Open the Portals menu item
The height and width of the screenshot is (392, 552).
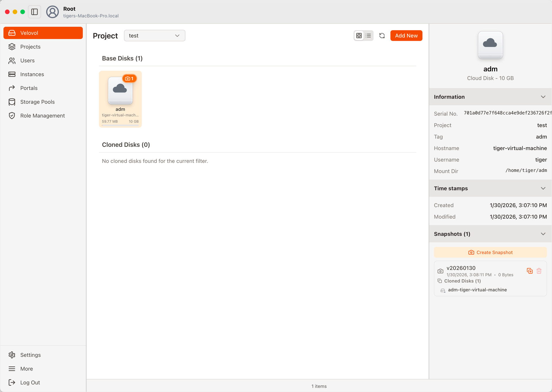[x=29, y=88]
